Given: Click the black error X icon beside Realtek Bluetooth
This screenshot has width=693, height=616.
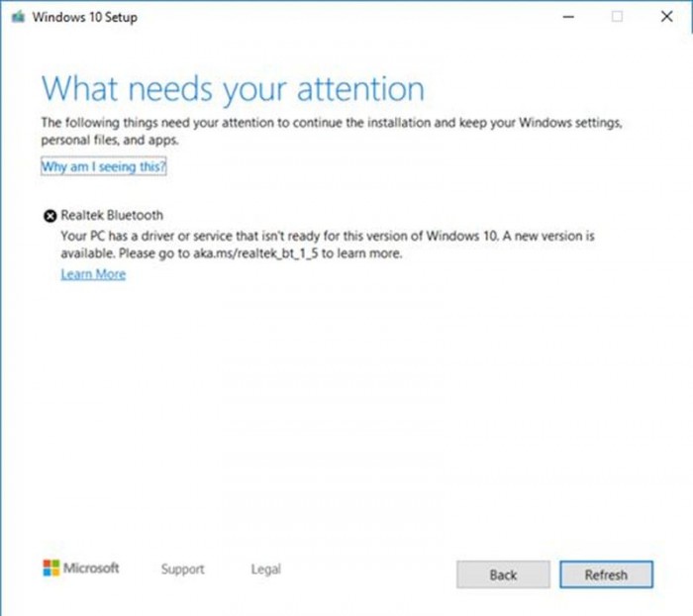Looking at the screenshot, I should (x=49, y=216).
